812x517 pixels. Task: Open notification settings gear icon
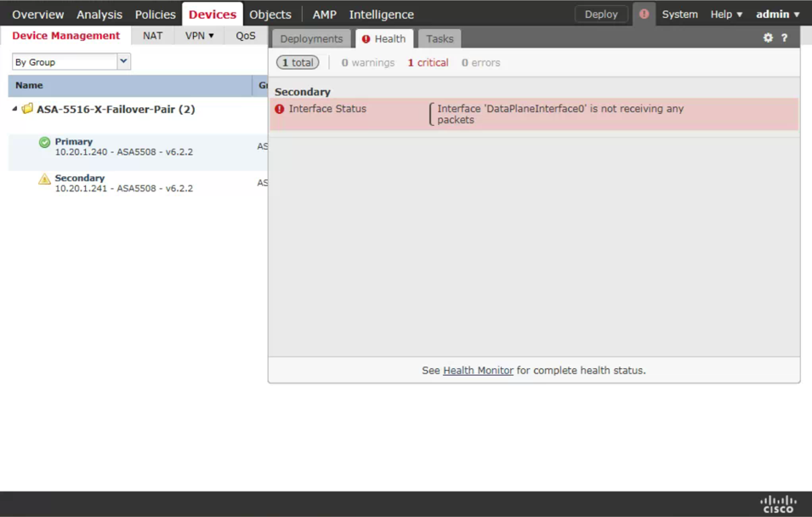point(768,37)
